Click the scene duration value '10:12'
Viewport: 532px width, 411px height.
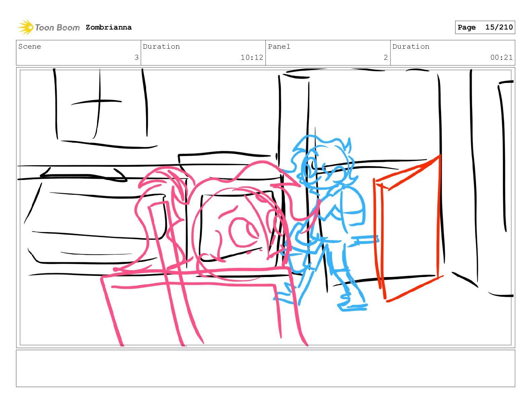coord(252,57)
